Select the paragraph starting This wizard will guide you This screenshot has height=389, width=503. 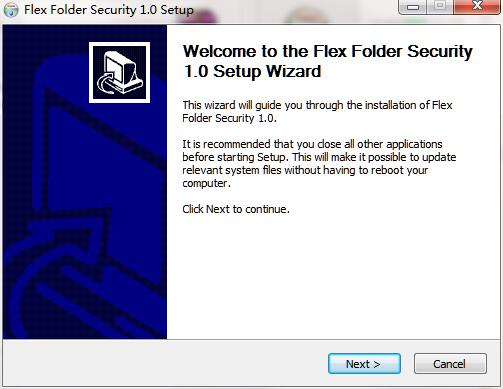click(x=317, y=112)
